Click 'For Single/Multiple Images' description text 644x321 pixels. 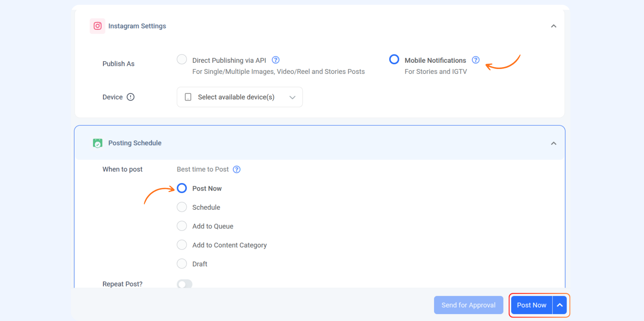pos(279,71)
